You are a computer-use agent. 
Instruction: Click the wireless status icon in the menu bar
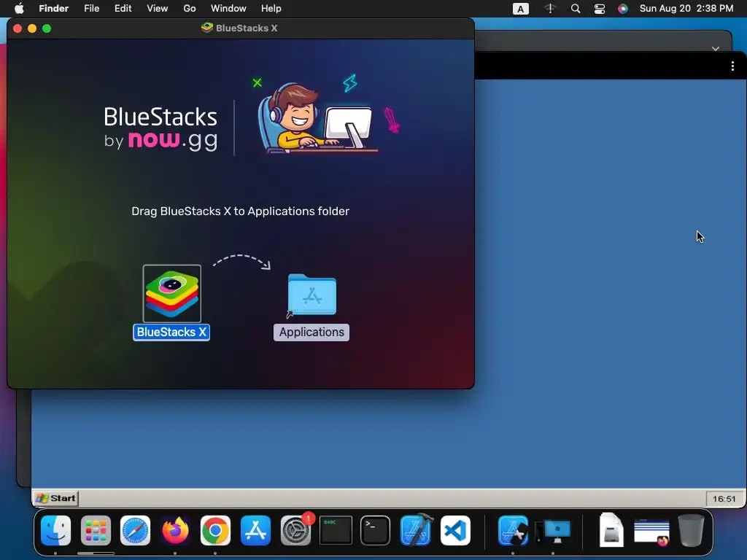550,9
